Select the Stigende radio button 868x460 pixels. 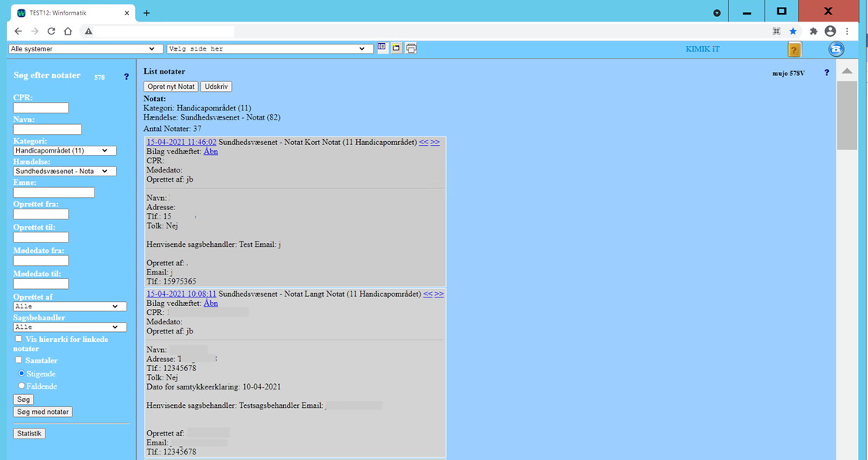point(21,373)
